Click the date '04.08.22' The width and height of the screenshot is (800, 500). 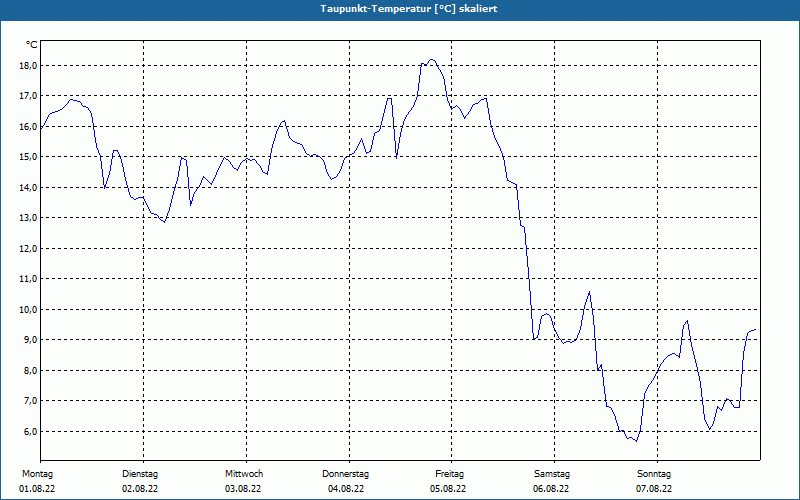pos(346,489)
